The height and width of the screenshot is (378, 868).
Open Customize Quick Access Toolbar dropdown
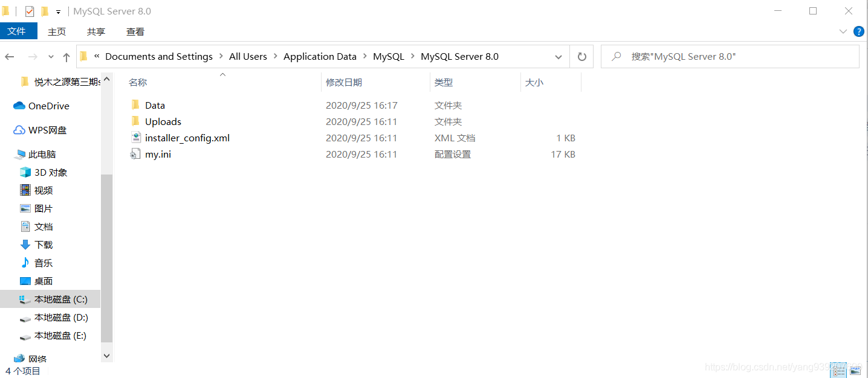pyautogui.click(x=58, y=12)
